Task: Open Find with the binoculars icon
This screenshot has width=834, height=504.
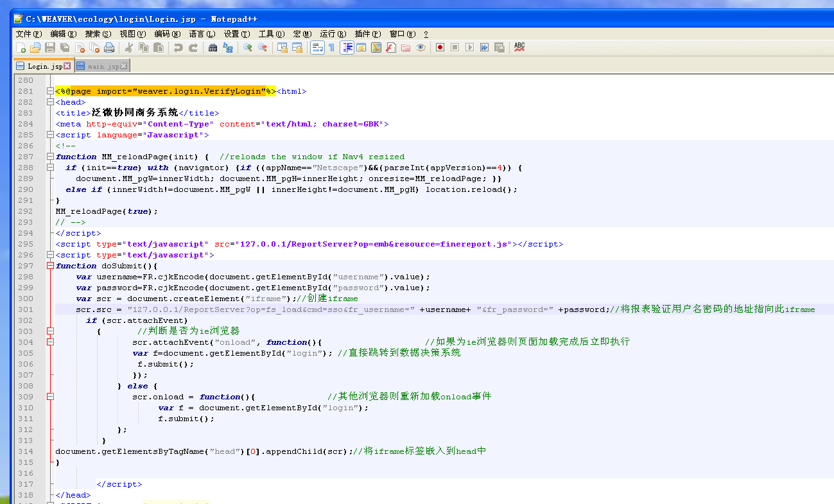Action: click(213, 48)
